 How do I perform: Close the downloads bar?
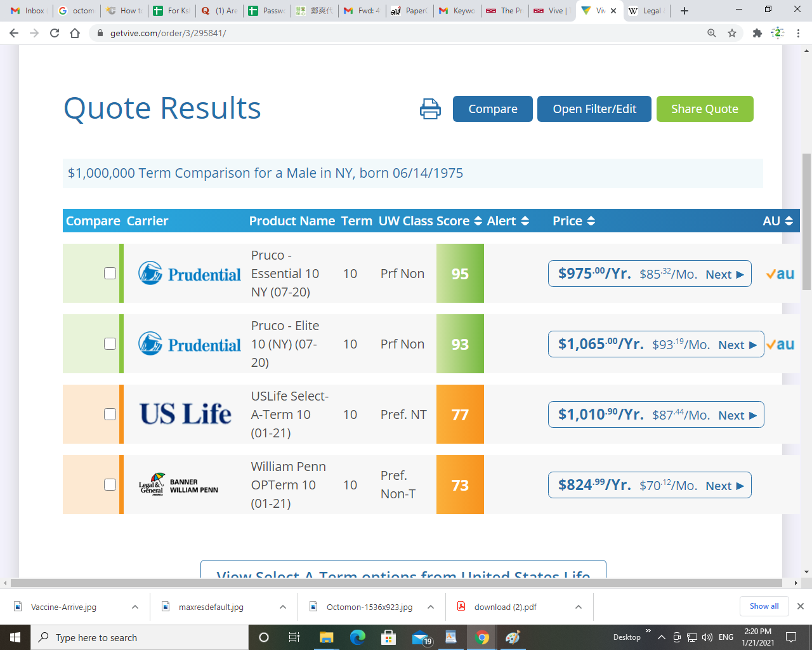[800, 606]
